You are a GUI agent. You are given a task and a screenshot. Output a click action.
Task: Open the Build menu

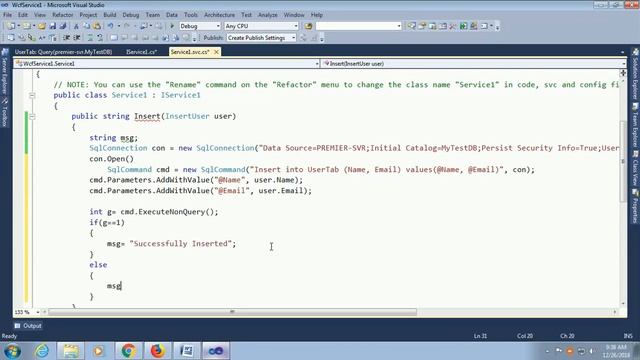109,15
